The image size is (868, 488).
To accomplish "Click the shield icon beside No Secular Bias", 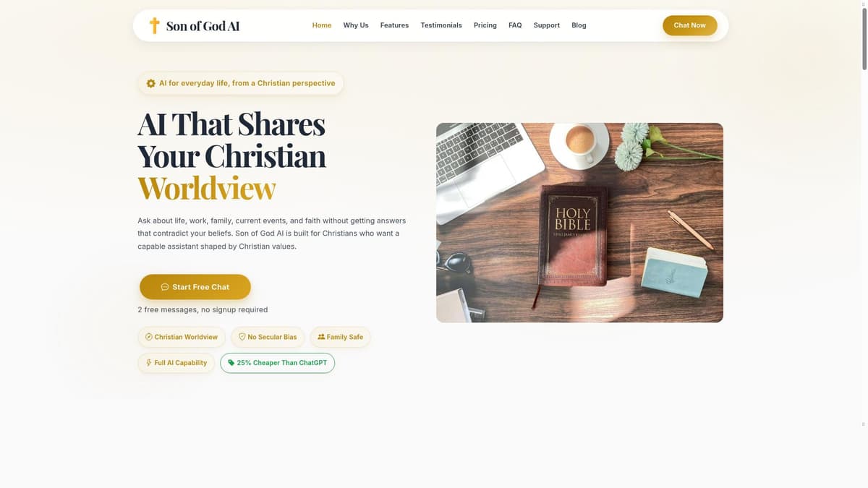I will [x=242, y=337].
